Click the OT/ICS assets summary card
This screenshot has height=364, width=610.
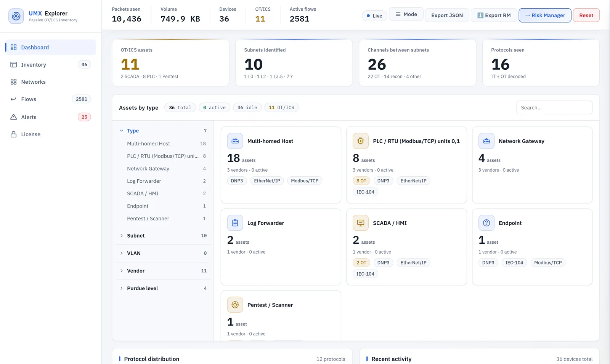point(170,62)
